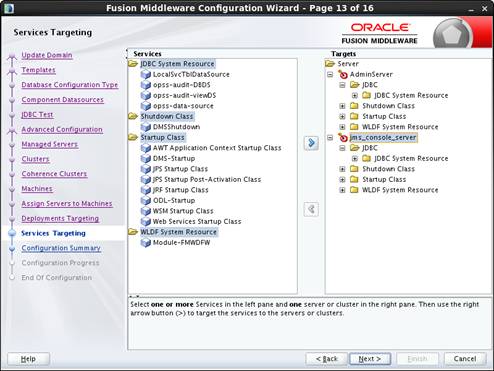Select the AdminServer target label
This screenshot has height=371, width=494.
(371, 74)
